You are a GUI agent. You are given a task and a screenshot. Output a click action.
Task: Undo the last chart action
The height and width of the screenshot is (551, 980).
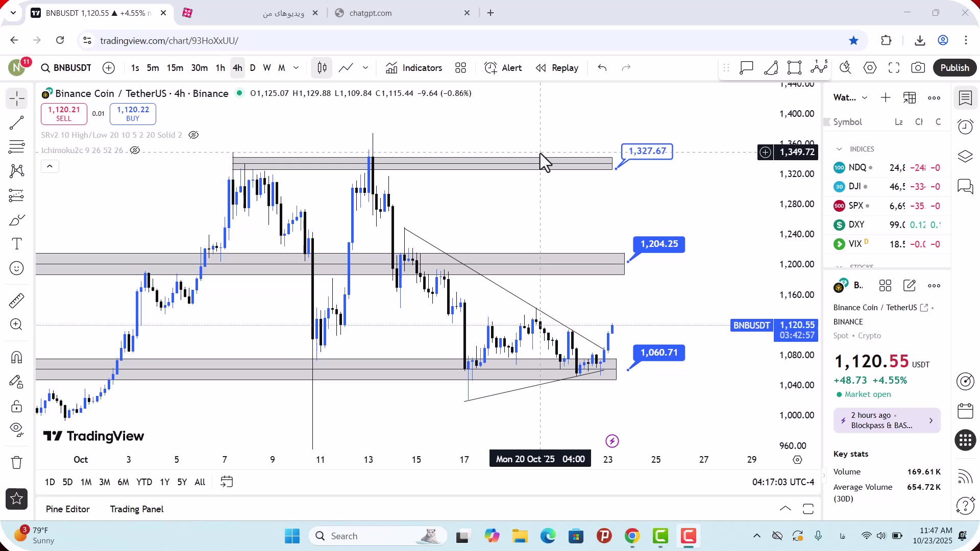[x=602, y=68]
